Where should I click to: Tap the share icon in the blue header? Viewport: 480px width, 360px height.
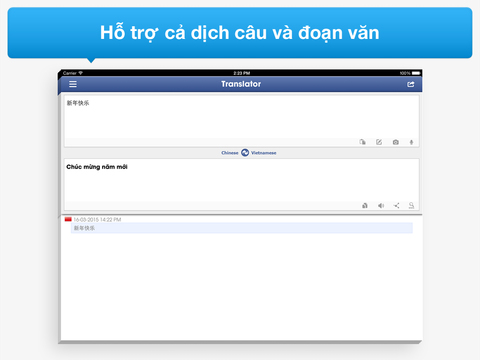pos(411,84)
